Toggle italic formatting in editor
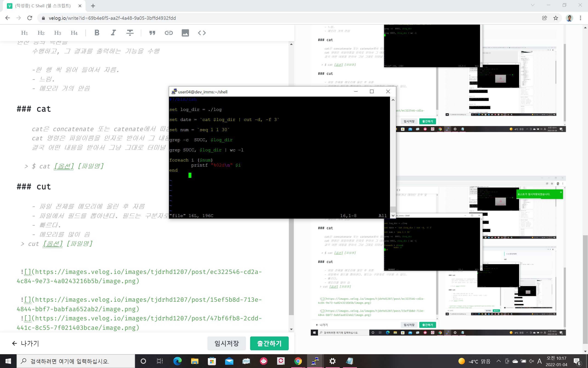 tap(113, 33)
